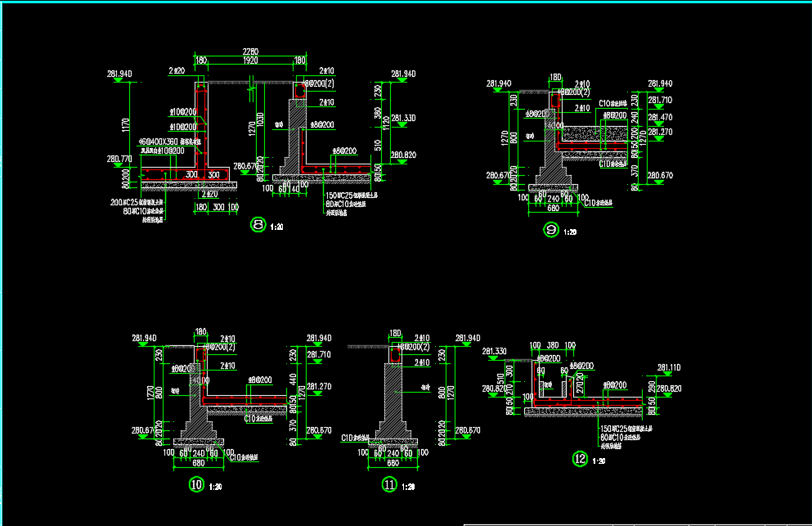Pick the "1270" vertical dimension in detail 8
812x526 pixels.
252,128
